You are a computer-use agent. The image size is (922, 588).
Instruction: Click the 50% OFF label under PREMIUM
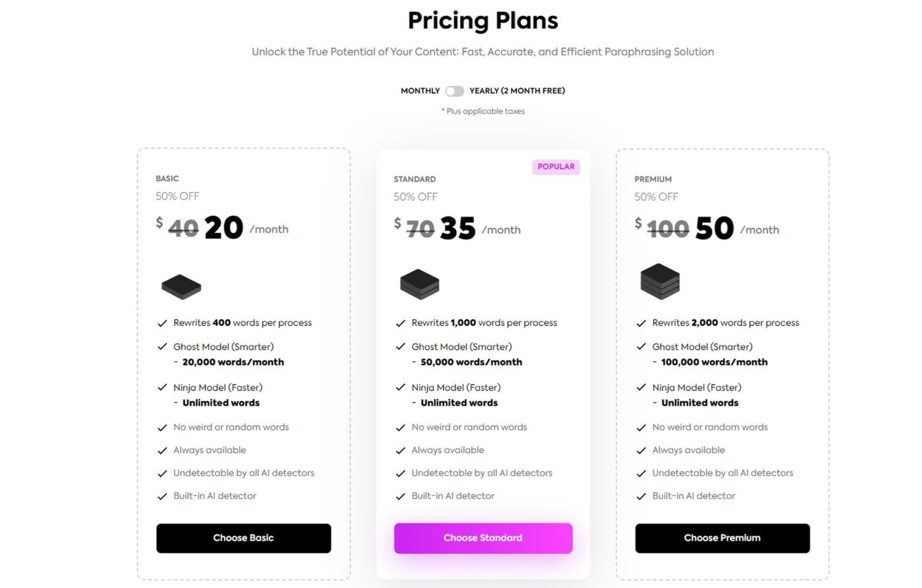[x=657, y=197]
